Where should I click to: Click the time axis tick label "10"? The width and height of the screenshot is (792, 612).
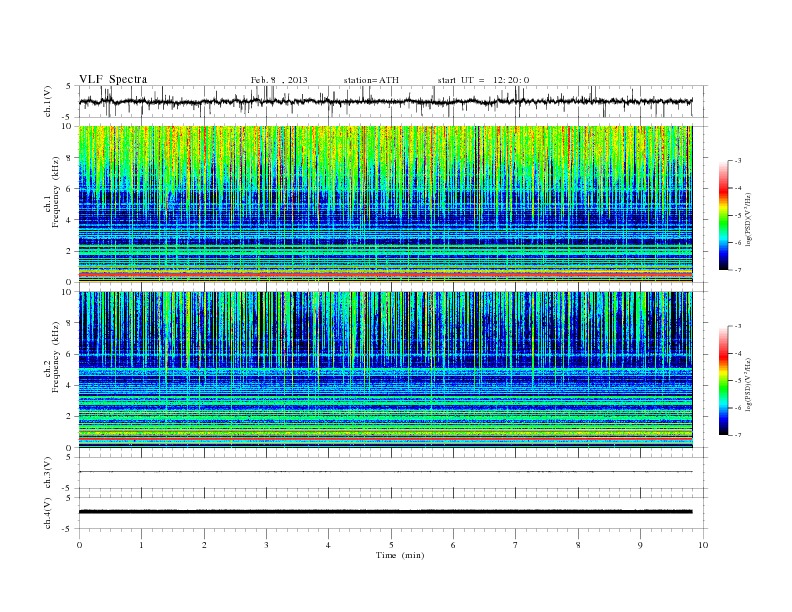pos(703,545)
